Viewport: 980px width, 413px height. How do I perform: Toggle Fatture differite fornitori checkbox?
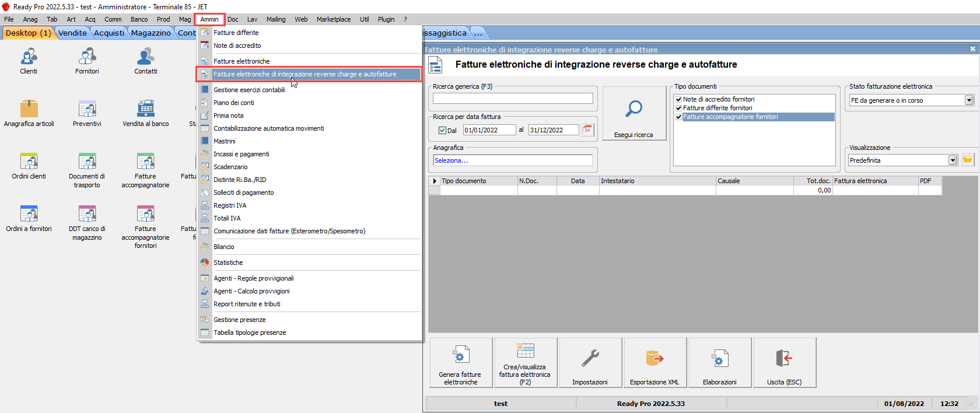pos(679,108)
